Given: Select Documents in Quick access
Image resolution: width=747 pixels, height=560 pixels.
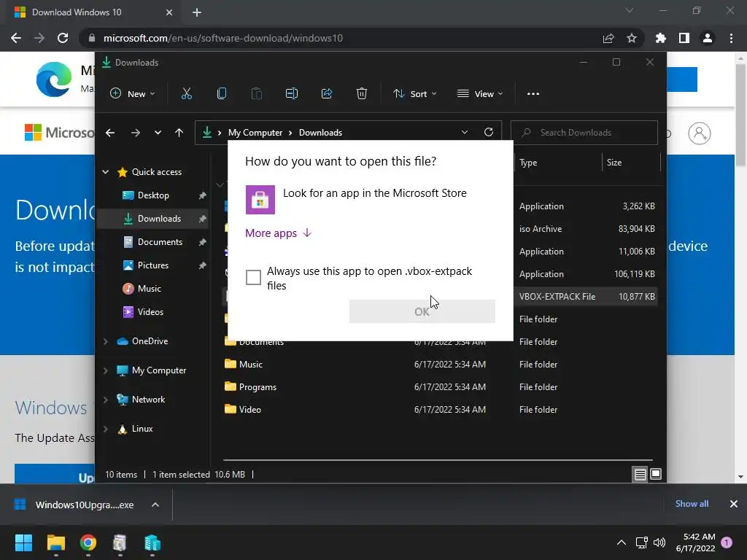Looking at the screenshot, I should (x=153, y=242).
